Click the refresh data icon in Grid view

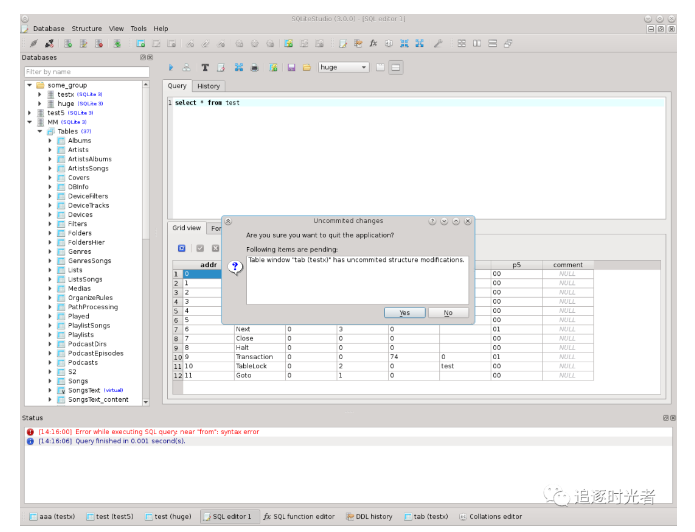click(x=181, y=248)
